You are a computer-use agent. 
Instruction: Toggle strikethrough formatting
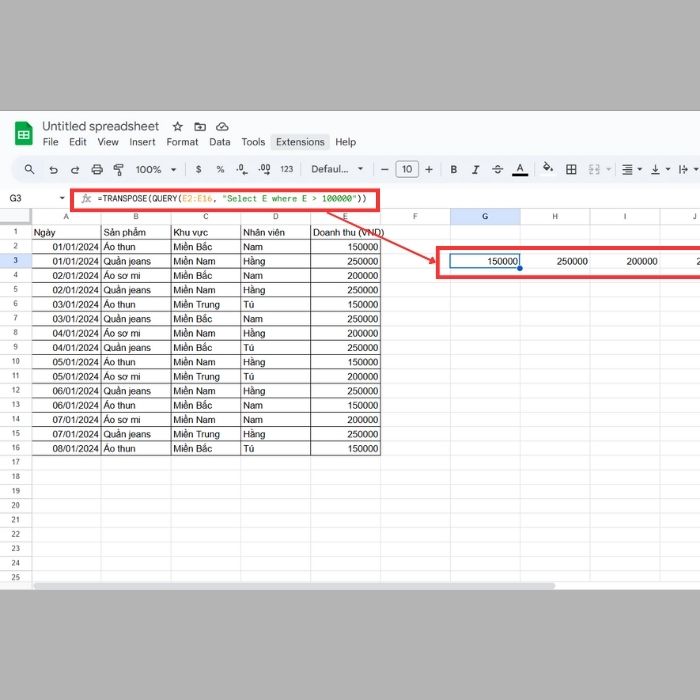(x=497, y=170)
